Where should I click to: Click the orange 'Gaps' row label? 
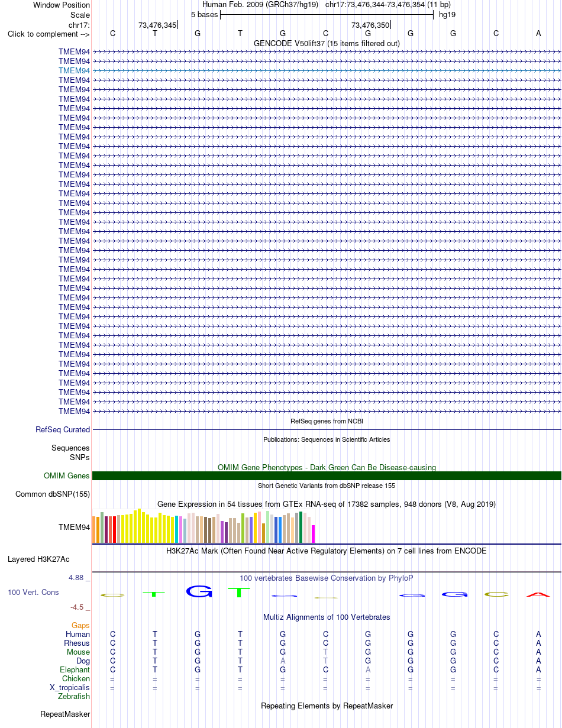[x=80, y=625]
